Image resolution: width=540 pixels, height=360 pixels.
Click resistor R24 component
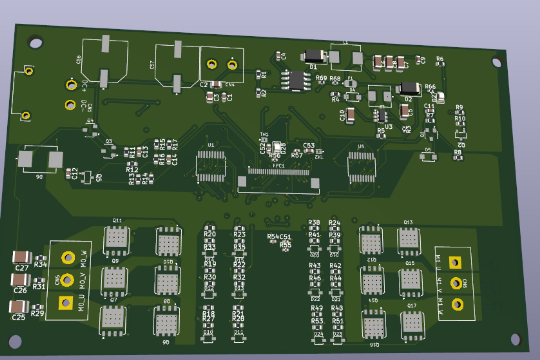334,228
